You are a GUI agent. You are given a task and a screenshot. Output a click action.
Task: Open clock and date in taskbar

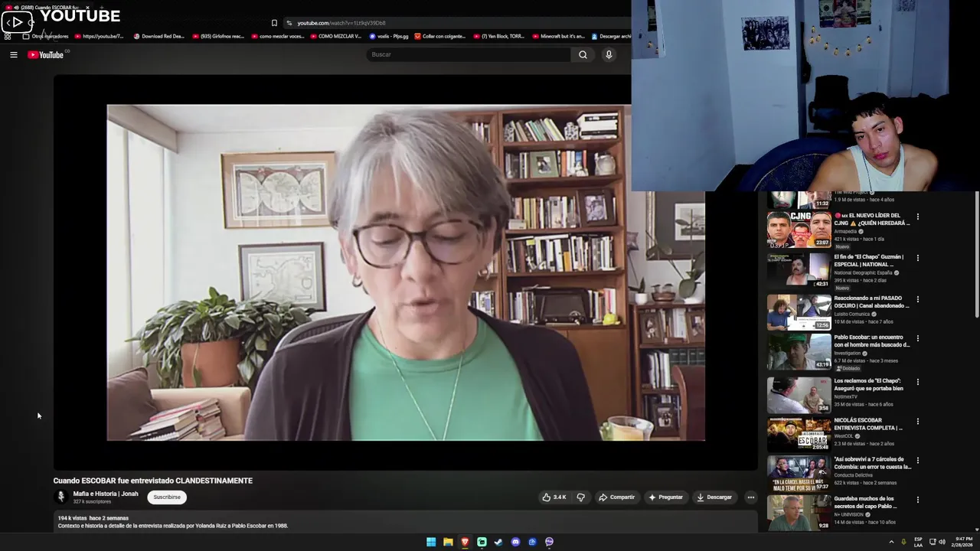click(963, 542)
